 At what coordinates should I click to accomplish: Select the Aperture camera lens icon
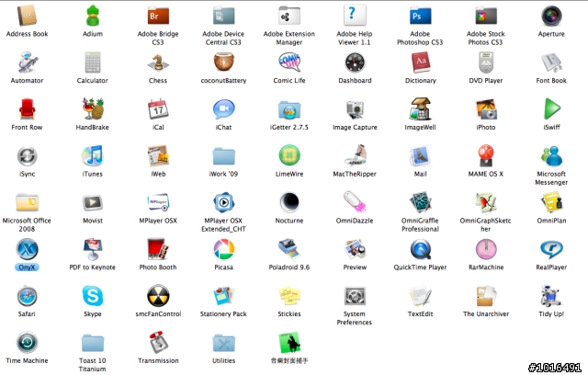[551, 16]
